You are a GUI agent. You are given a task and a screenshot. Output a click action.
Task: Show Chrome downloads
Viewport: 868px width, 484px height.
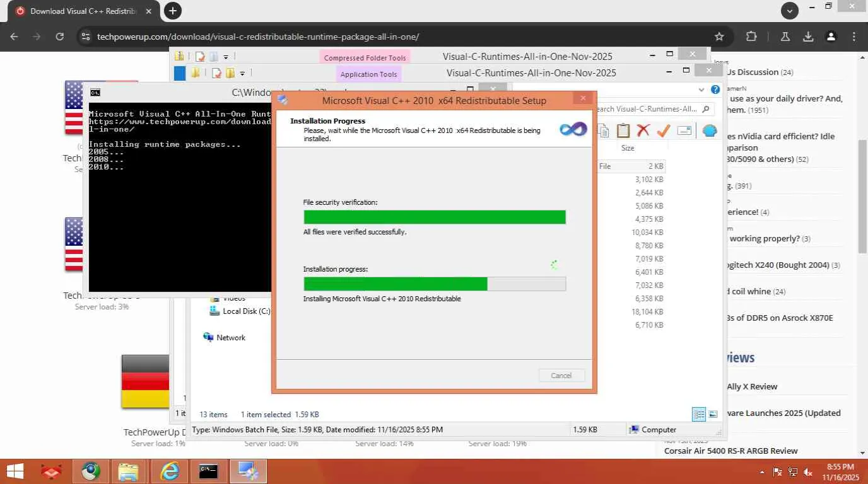point(808,37)
